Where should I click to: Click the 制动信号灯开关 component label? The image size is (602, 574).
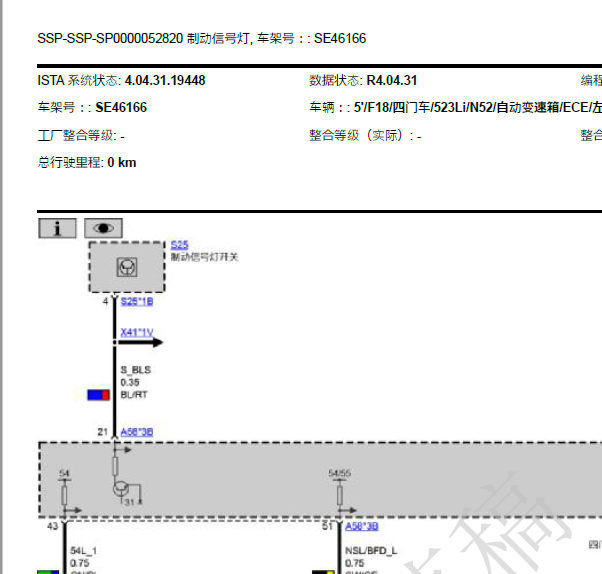click(204, 257)
